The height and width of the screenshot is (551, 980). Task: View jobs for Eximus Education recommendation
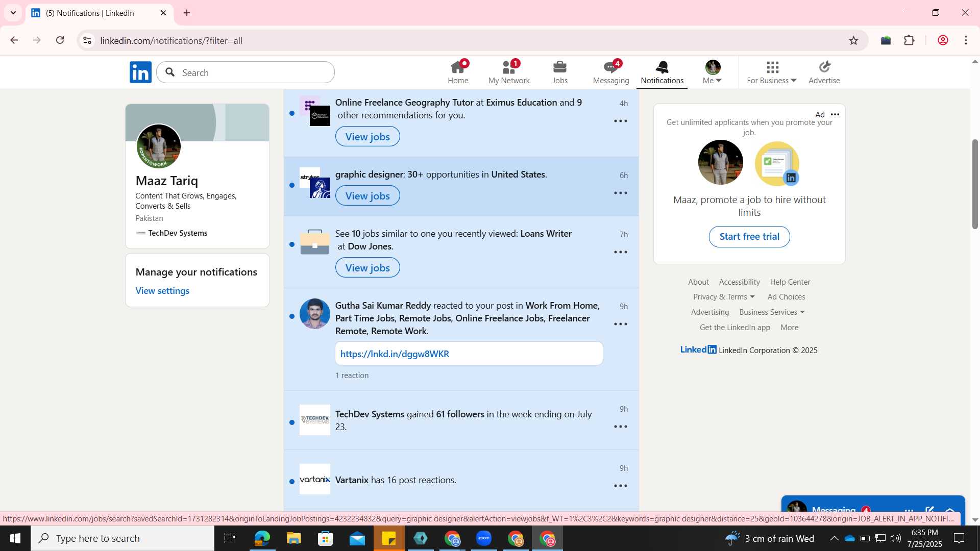click(367, 136)
